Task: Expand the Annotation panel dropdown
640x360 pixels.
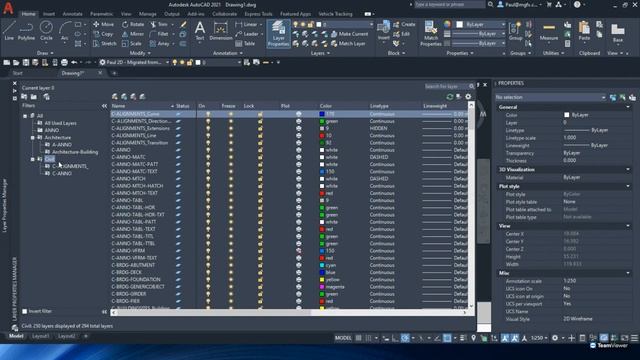Action: pyautogui.click(x=227, y=53)
